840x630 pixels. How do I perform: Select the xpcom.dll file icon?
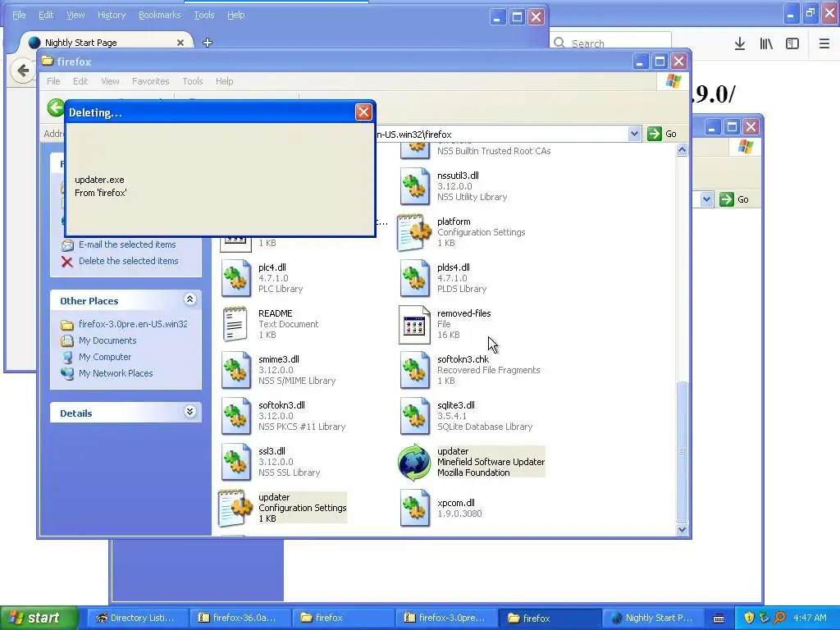pyautogui.click(x=414, y=508)
